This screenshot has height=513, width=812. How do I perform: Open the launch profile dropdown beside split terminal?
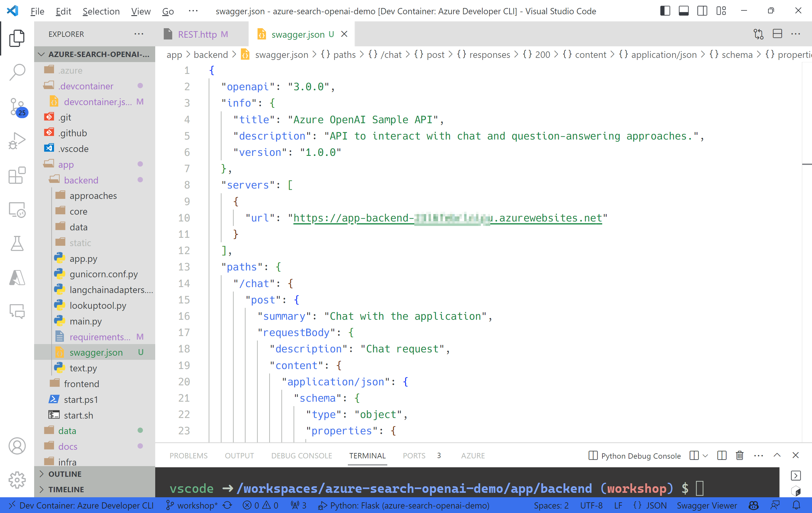[x=705, y=456]
